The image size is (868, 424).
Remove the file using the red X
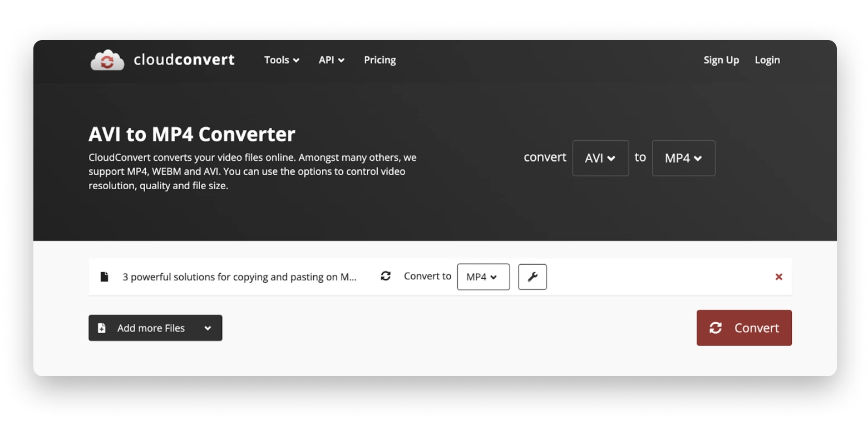tap(778, 277)
